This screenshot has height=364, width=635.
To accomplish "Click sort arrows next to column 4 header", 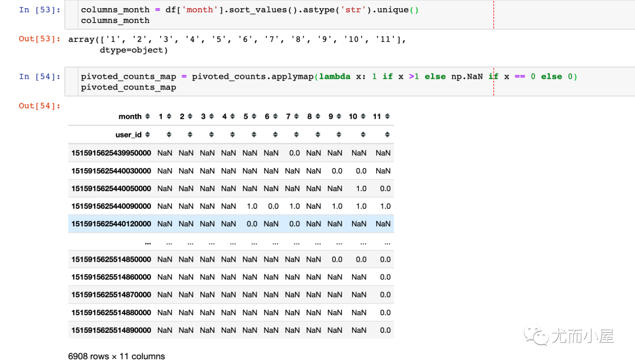I will pyautogui.click(x=232, y=116).
